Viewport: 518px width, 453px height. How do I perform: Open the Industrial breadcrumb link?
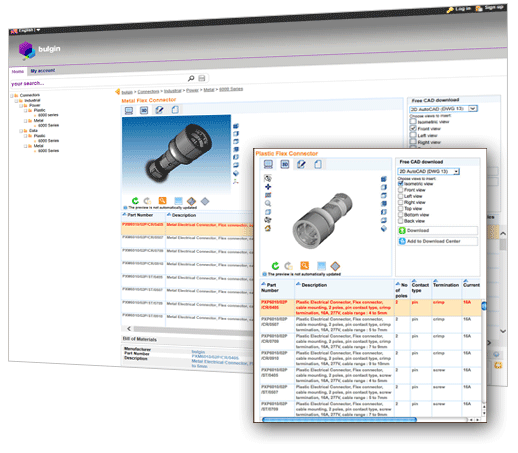pos(173,91)
